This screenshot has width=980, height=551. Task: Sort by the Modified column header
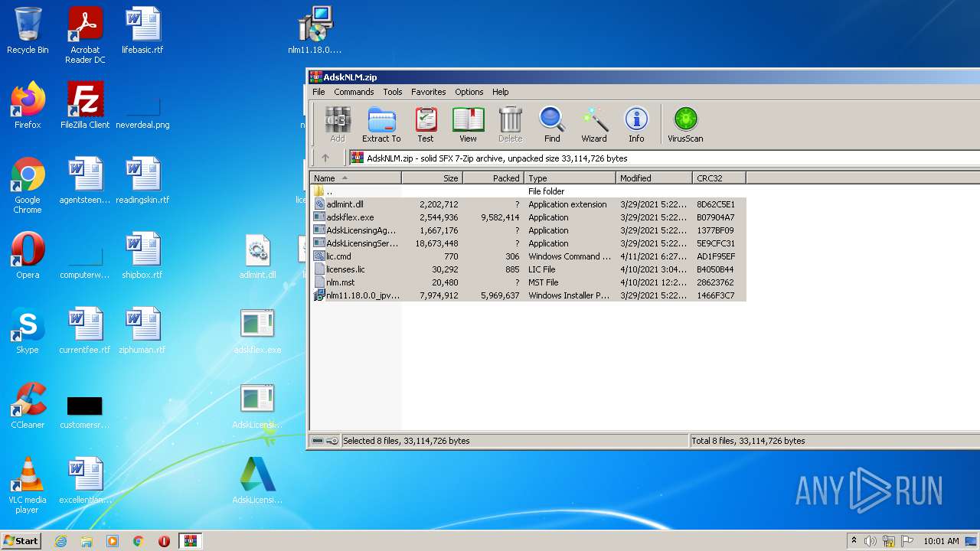click(654, 178)
